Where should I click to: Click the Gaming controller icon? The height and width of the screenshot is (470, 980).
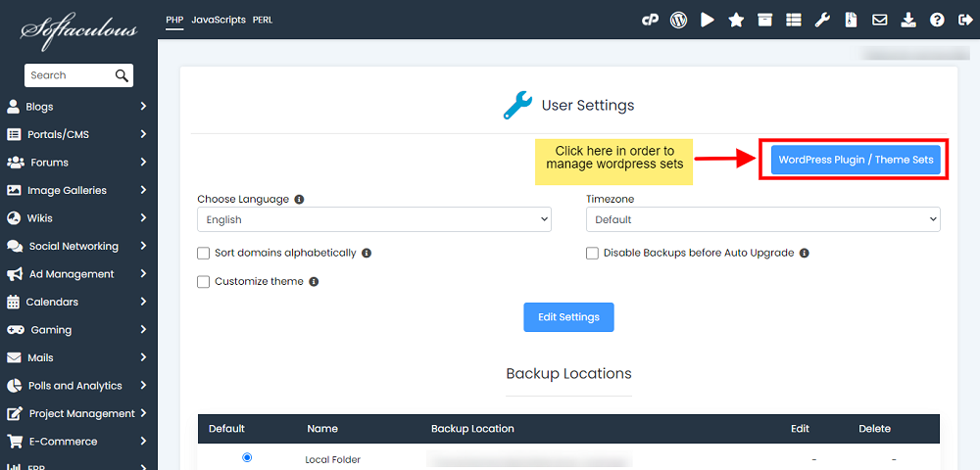point(15,330)
